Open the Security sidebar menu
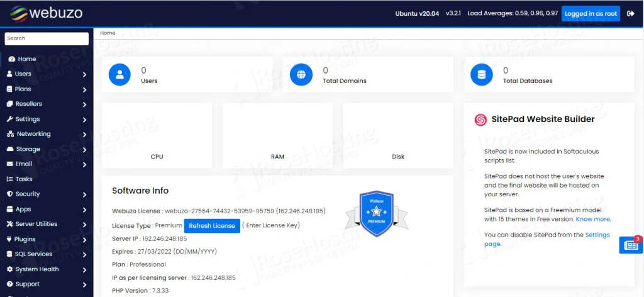Viewport: 644px width, 297px height. coord(27,194)
